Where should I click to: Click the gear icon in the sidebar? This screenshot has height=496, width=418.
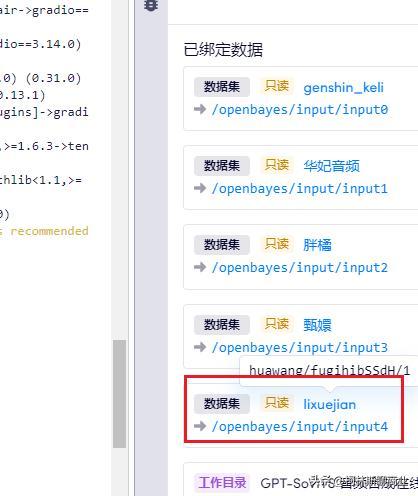[x=151, y=5]
